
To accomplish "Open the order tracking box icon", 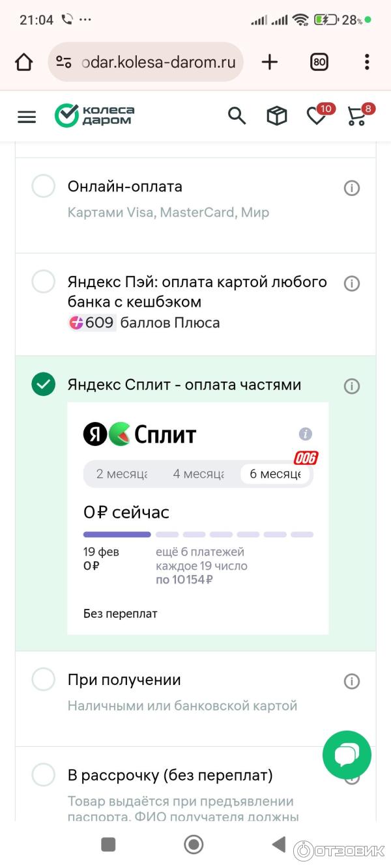I will click(277, 116).
